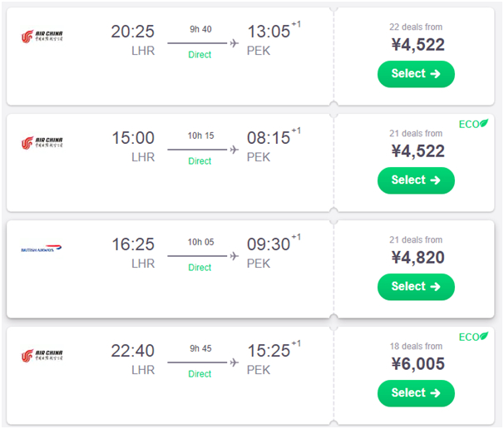The height and width of the screenshot is (429, 504).
Task: Click the Direct label on the 10h 15 flight
Action: 200,161
